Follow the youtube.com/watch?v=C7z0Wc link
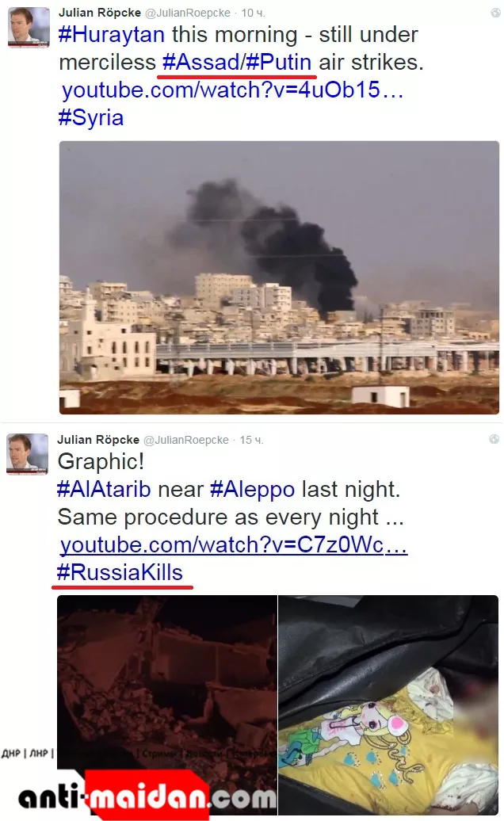The width and height of the screenshot is (504, 821). coord(234,545)
